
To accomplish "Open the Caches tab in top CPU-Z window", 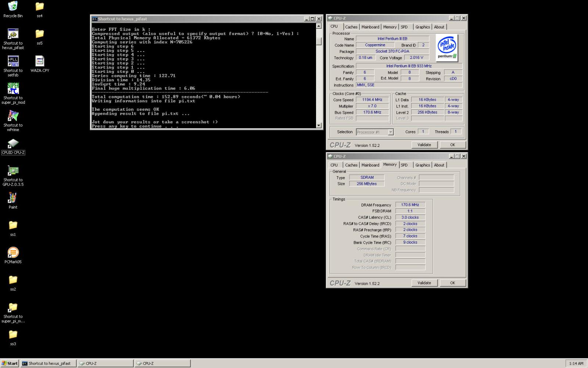I will click(351, 27).
